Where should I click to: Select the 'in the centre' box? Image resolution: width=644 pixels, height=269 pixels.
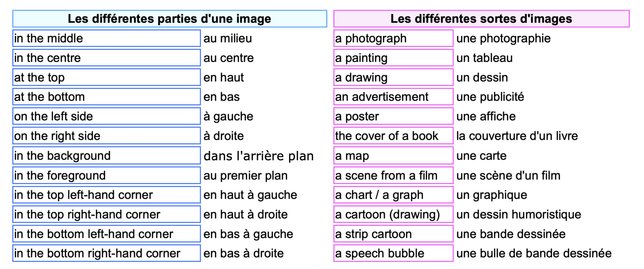(107, 57)
